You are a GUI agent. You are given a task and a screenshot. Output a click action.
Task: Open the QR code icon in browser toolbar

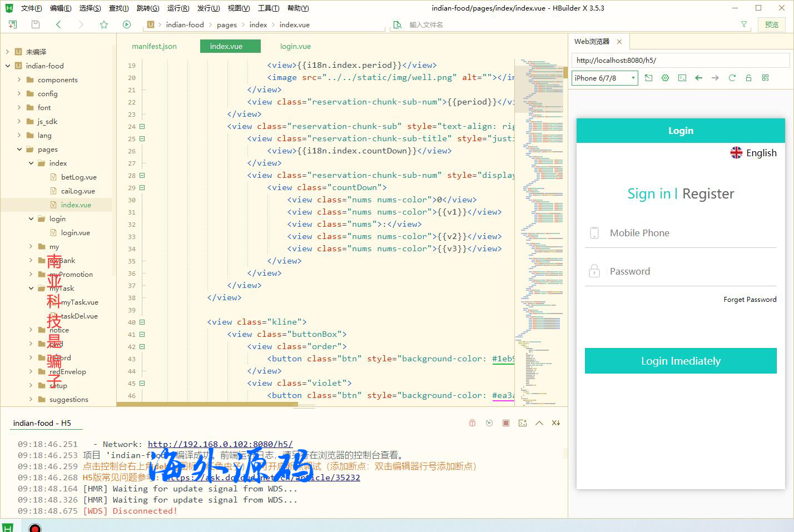[765, 78]
